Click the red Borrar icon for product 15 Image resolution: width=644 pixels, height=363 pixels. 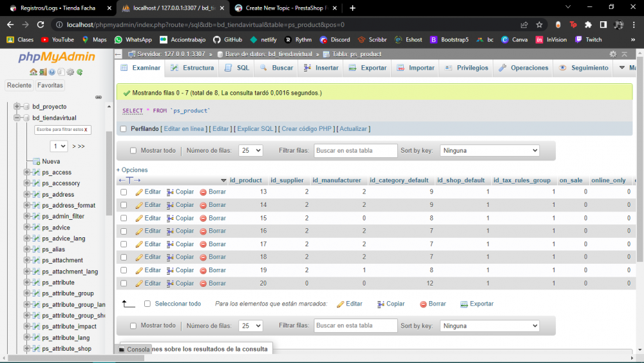tap(204, 219)
